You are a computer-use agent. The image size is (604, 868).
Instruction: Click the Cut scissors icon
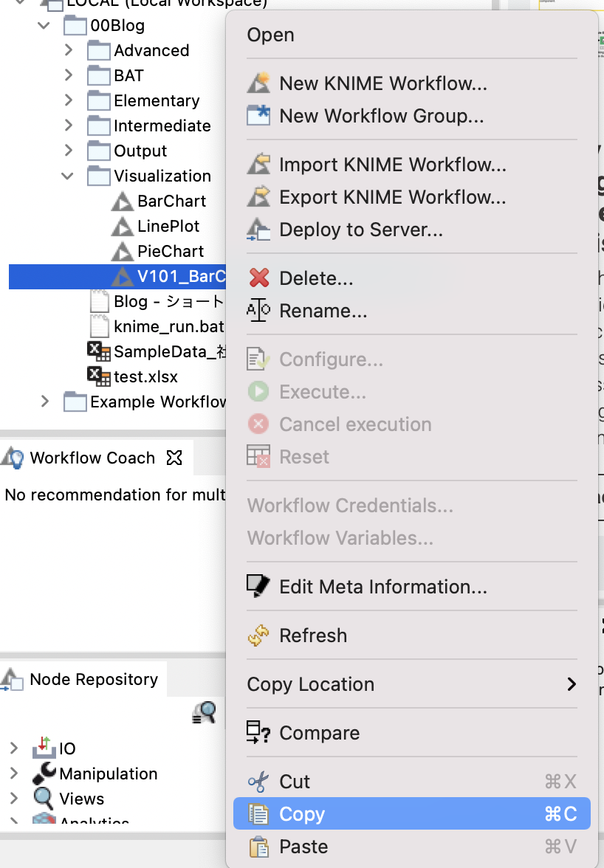pyautogui.click(x=258, y=782)
